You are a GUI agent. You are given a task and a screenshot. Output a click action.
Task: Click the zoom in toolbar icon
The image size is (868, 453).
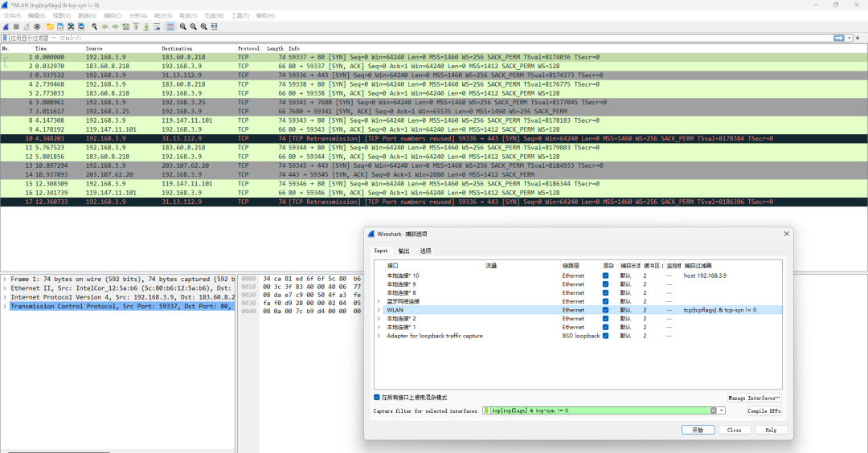pos(183,27)
